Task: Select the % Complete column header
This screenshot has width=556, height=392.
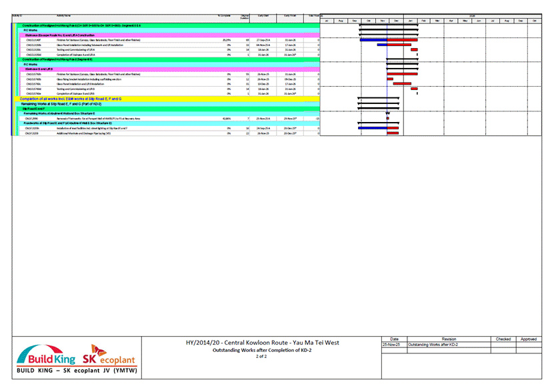Action: point(223,14)
